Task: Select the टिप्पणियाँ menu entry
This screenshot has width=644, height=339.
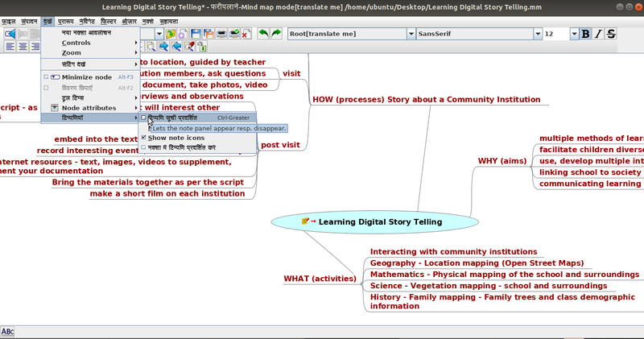Action: point(90,118)
